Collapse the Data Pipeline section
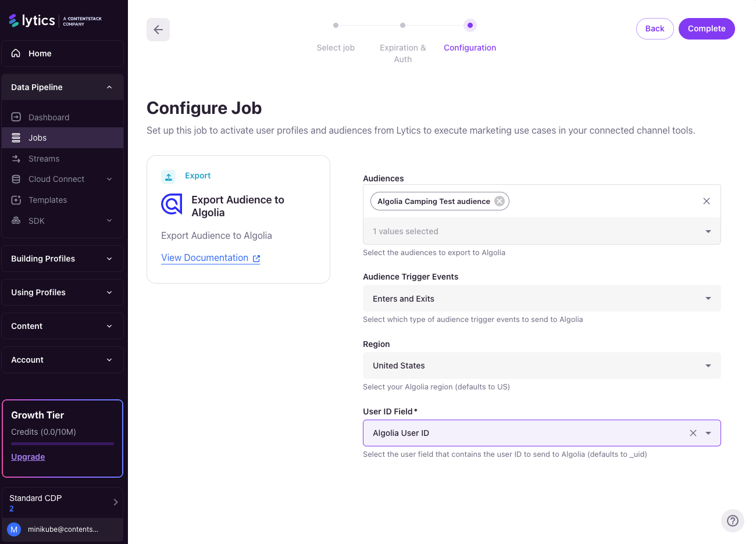This screenshot has height=544, width=756. pos(109,87)
